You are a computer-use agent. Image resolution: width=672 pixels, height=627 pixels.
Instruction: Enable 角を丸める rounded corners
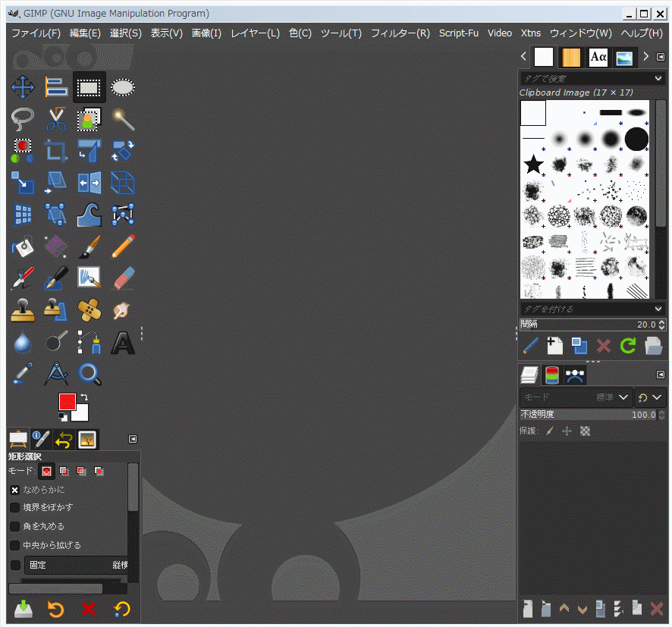[15, 526]
